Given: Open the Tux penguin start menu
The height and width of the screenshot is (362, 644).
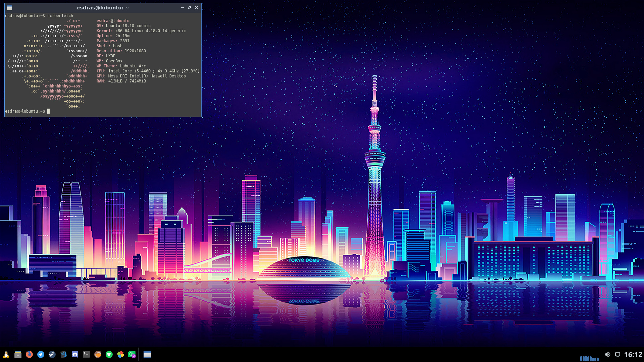Looking at the screenshot, I should coord(6,355).
